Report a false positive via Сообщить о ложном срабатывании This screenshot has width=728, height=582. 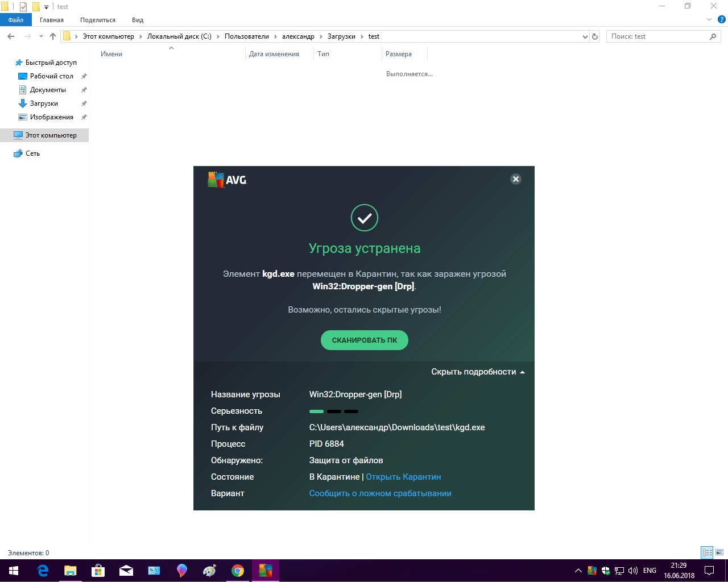click(380, 493)
